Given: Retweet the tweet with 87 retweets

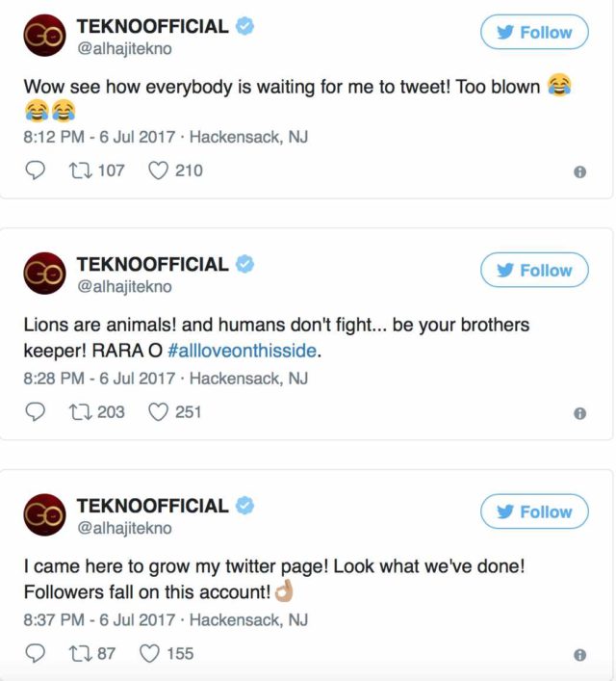Looking at the screenshot, I should (x=81, y=653).
